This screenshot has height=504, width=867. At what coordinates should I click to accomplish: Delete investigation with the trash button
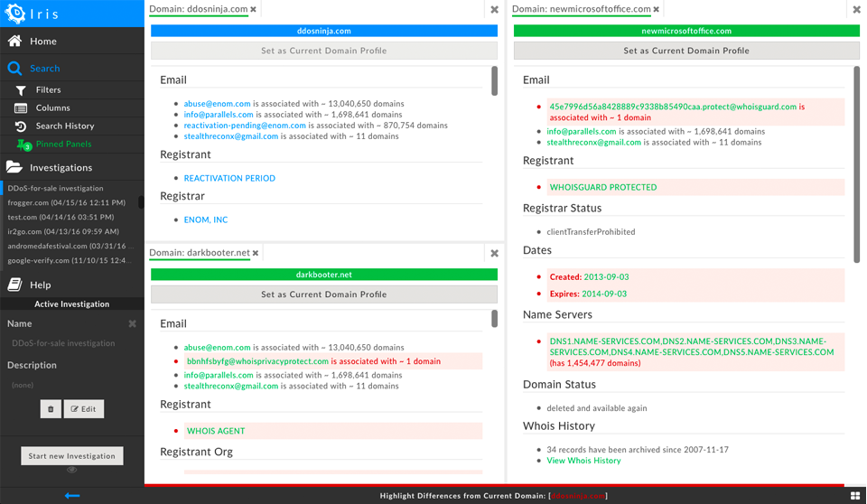(51, 409)
